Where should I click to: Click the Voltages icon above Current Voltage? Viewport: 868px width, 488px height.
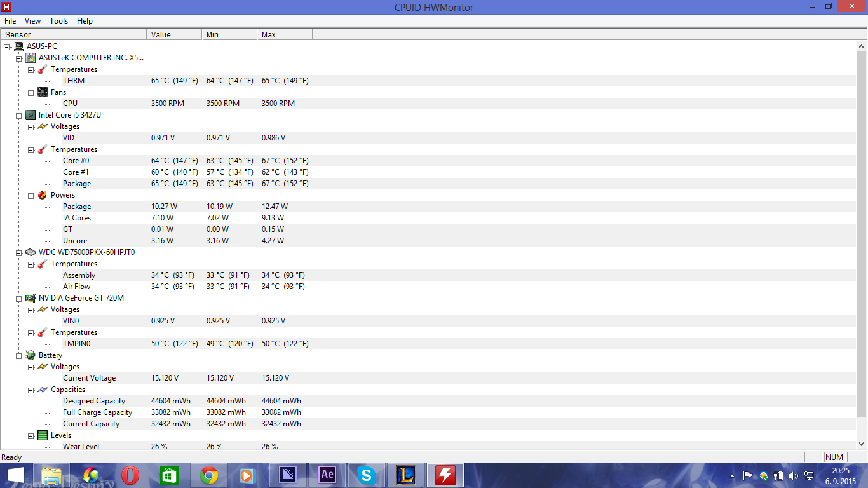pos(43,367)
